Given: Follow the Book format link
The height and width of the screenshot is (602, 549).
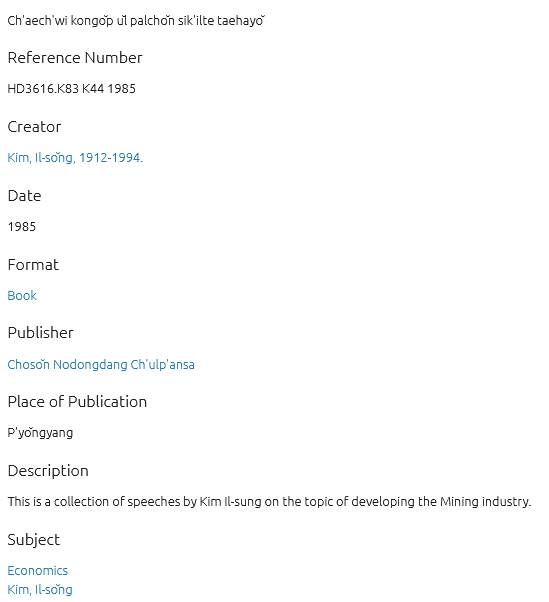Looking at the screenshot, I should tap(22, 296).
